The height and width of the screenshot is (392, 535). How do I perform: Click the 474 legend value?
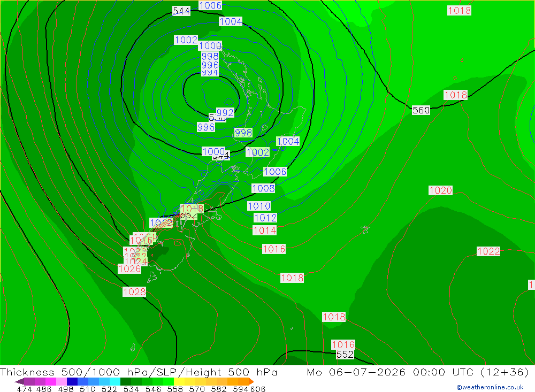coord(24,389)
